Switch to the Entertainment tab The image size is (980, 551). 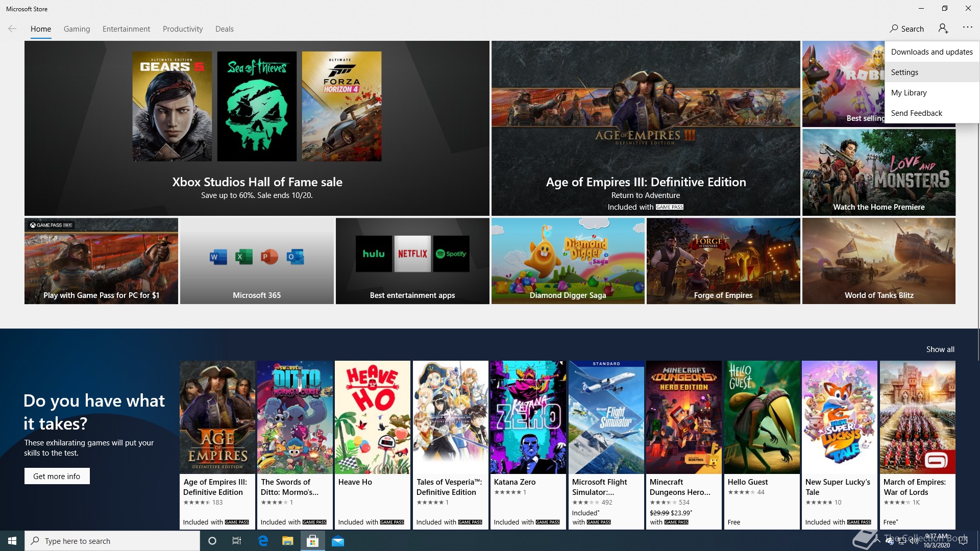coord(126,29)
